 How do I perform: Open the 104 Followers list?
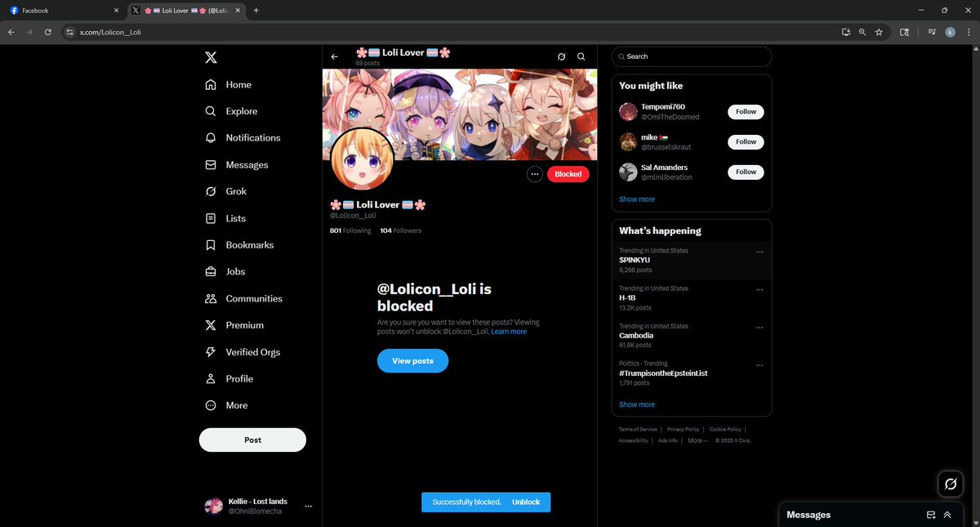(401, 230)
